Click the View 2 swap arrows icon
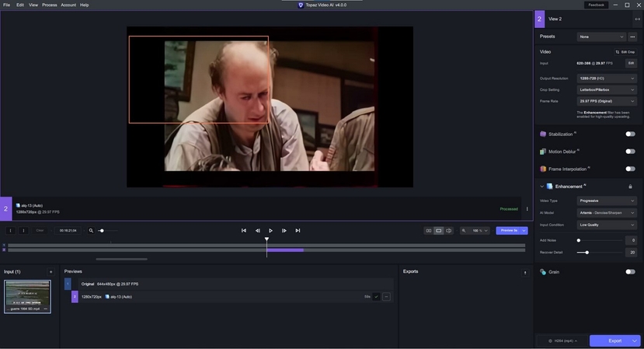 point(638,19)
